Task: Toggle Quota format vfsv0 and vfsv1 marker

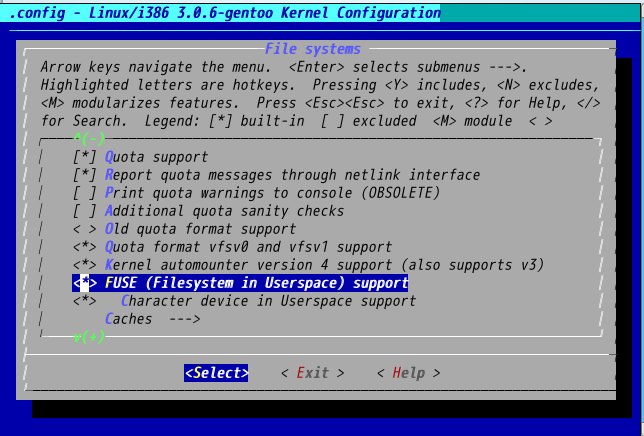Action: coord(85,247)
